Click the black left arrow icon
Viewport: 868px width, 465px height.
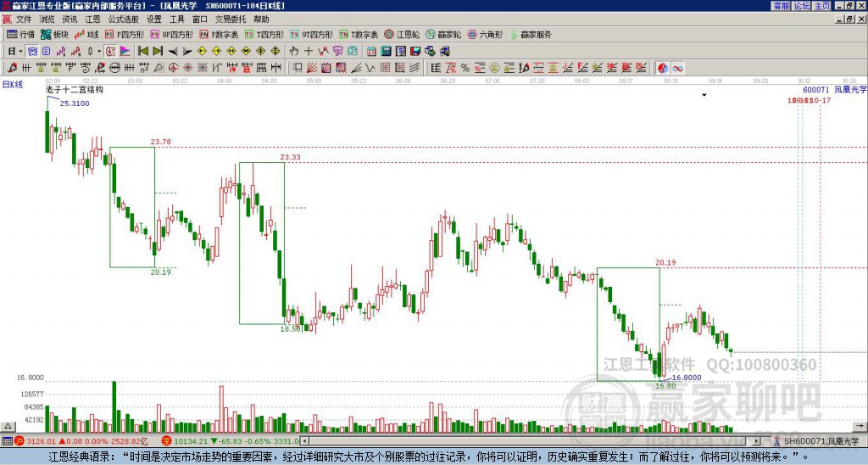[173, 52]
